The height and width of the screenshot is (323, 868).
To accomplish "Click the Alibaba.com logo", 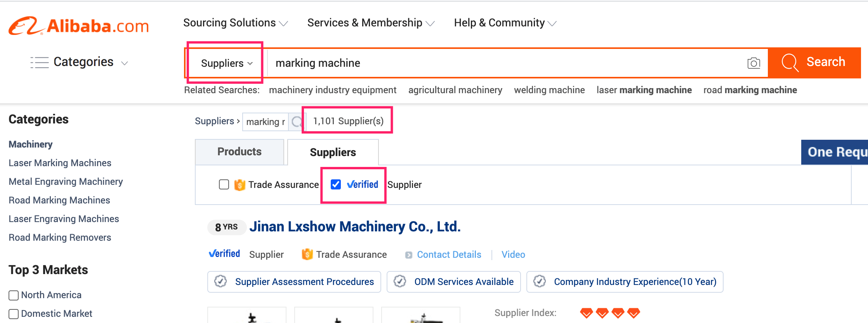I will tap(79, 26).
